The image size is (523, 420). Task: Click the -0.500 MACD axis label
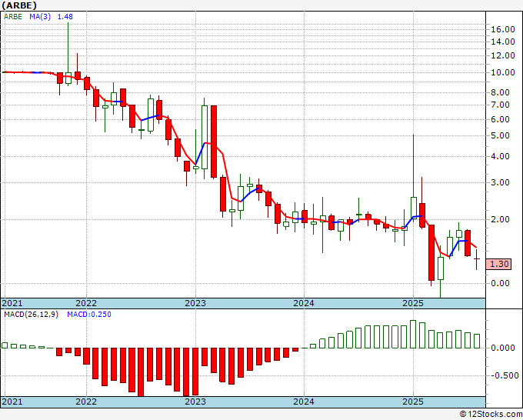click(x=505, y=375)
